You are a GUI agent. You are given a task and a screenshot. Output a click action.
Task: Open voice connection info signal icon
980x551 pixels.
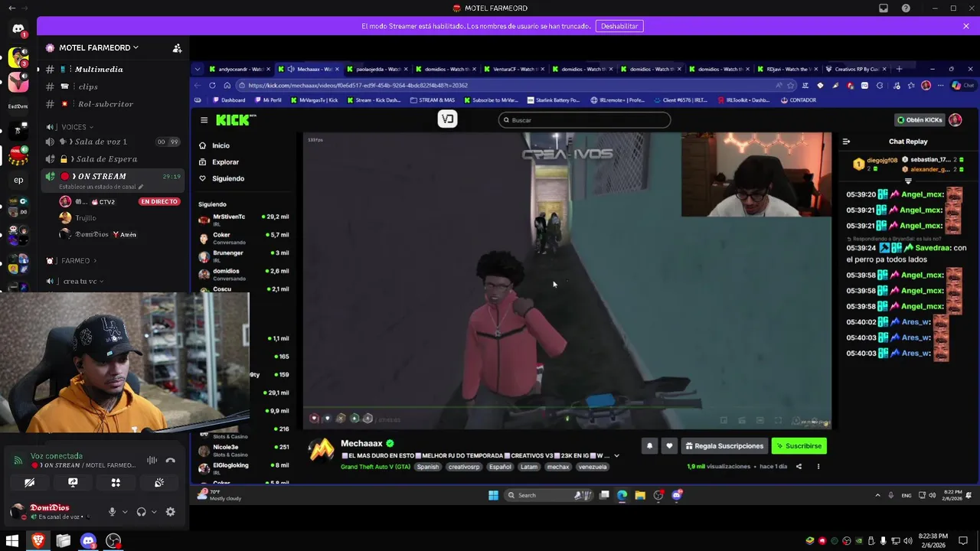[x=18, y=460]
